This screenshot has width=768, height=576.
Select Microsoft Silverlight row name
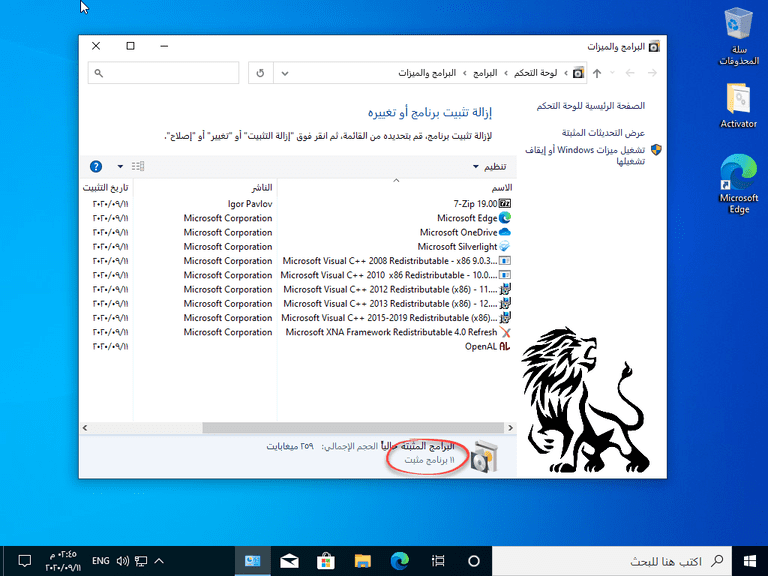pyautogui.click(x=457, y=246)
